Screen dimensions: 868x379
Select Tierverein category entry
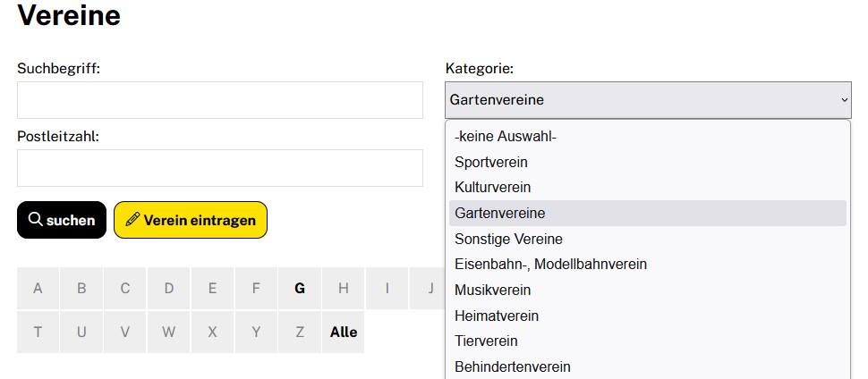pos(486,341)
